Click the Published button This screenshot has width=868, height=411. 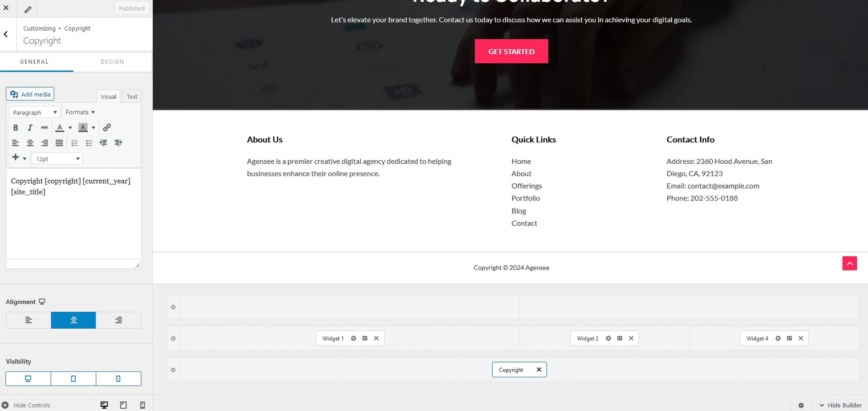coord(131,8)
